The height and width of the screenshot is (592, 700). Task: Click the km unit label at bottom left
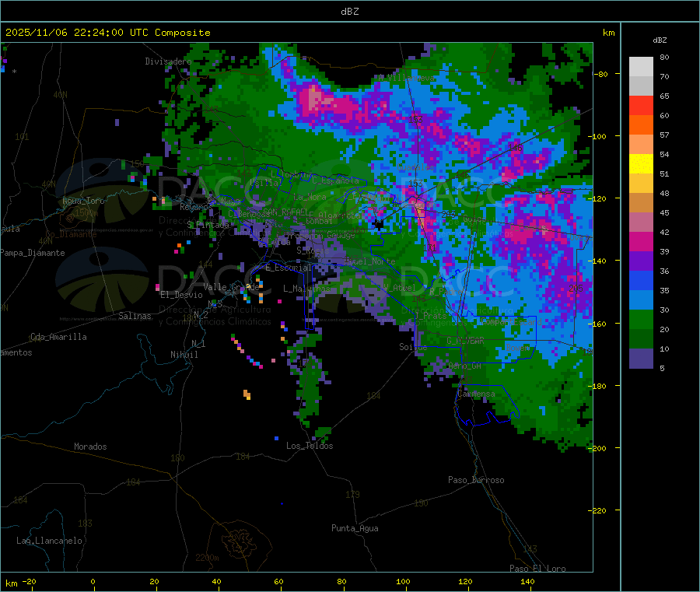(x=11, y=583)
